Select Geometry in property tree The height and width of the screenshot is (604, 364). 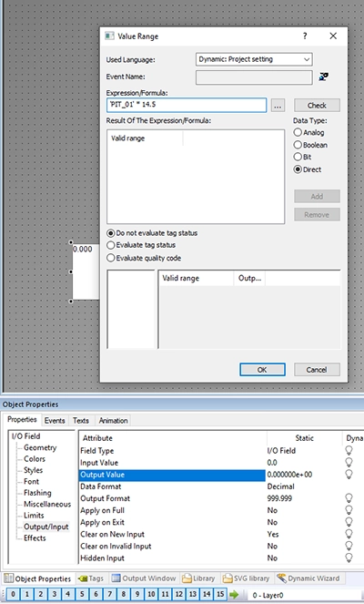pyautogui.click(x=40, y=447)
